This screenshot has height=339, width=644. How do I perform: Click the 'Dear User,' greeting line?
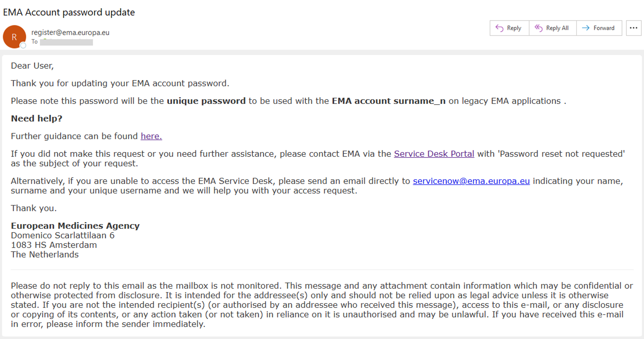(32, 66)
